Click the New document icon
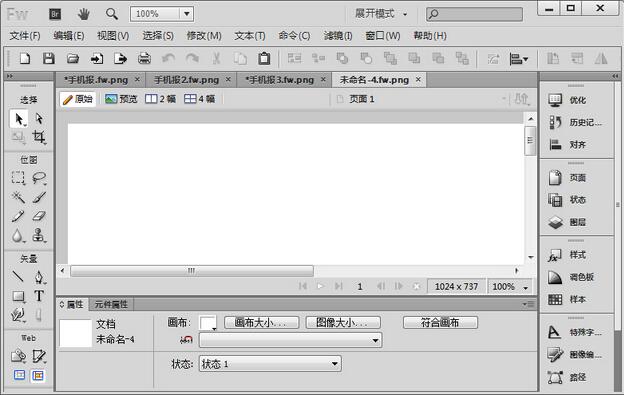Image resolution: width=624 pixels, height=395 pixels. 25,59
